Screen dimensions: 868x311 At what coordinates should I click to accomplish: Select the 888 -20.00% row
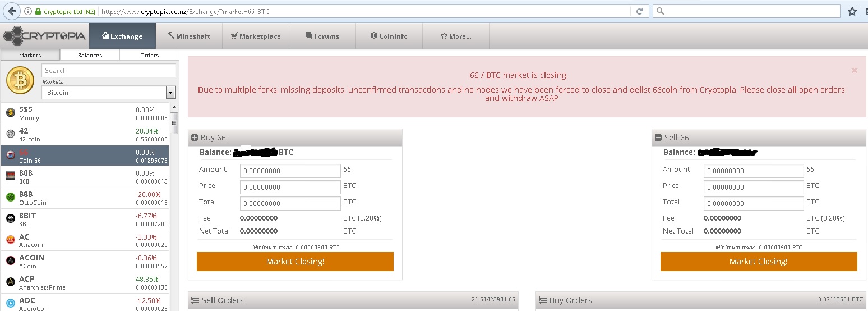click(x=85, y=198)
